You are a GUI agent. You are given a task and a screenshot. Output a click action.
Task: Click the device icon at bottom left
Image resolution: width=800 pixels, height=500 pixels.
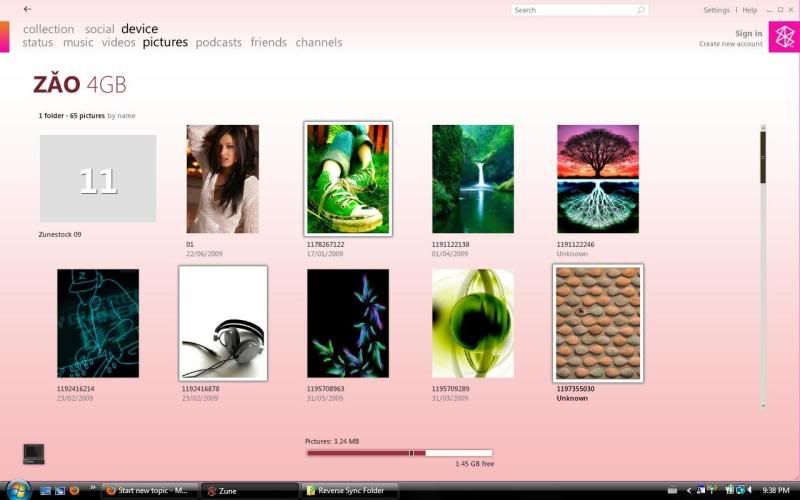[34, 454]
